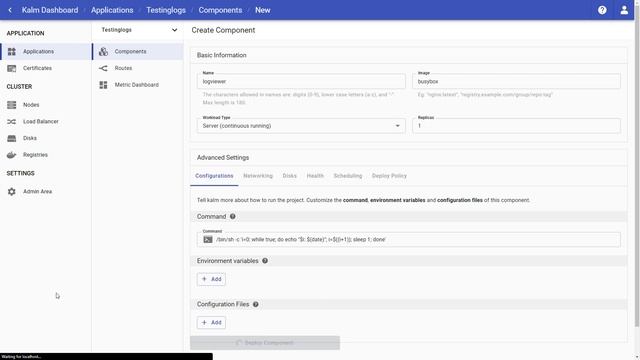This screenshot has width=640, height=360.
Task: Open Load Balancer in the sidebar
Action: [x=41, y=122]
